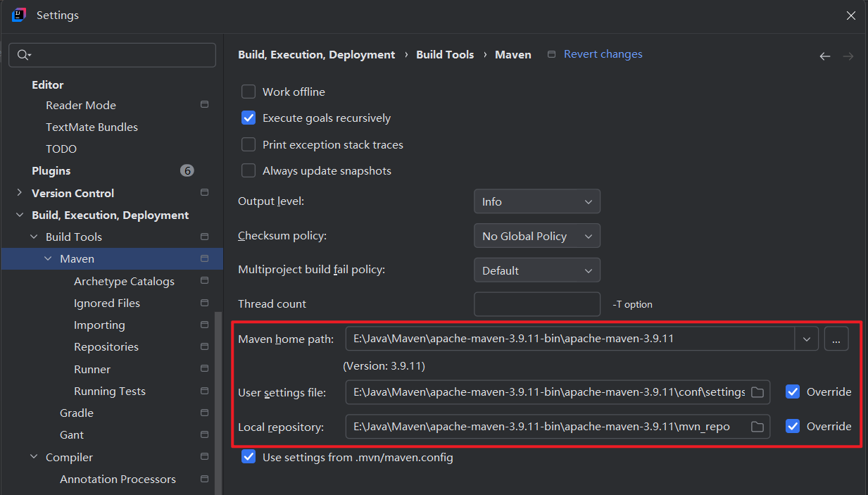Click the project-level icon beside Reader Mode
The width and height of the screenshot is (868, 495).
pos(204,104)
